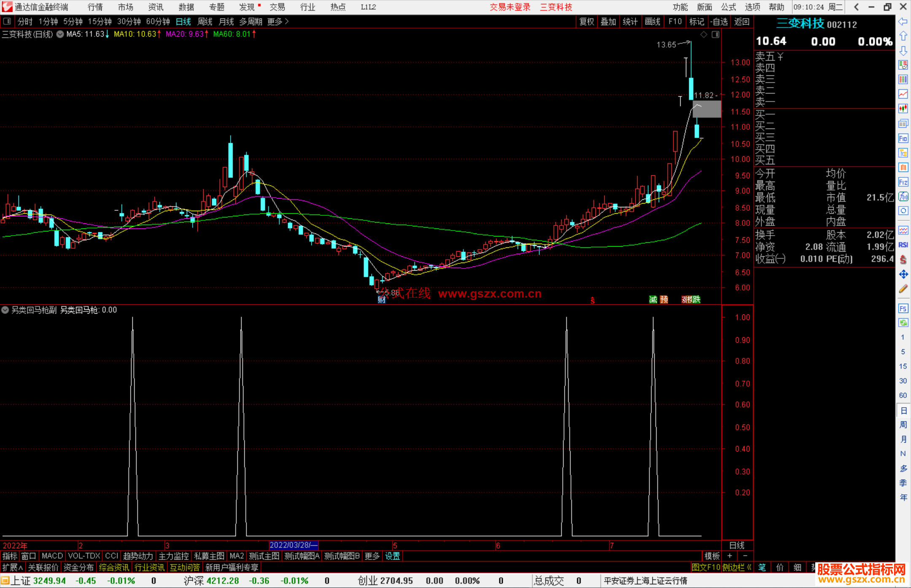Image resolution: width=911 pixels, height=588 pixels.
Task: Click the back arrow icon in title bar
Action: pos(856,7)
